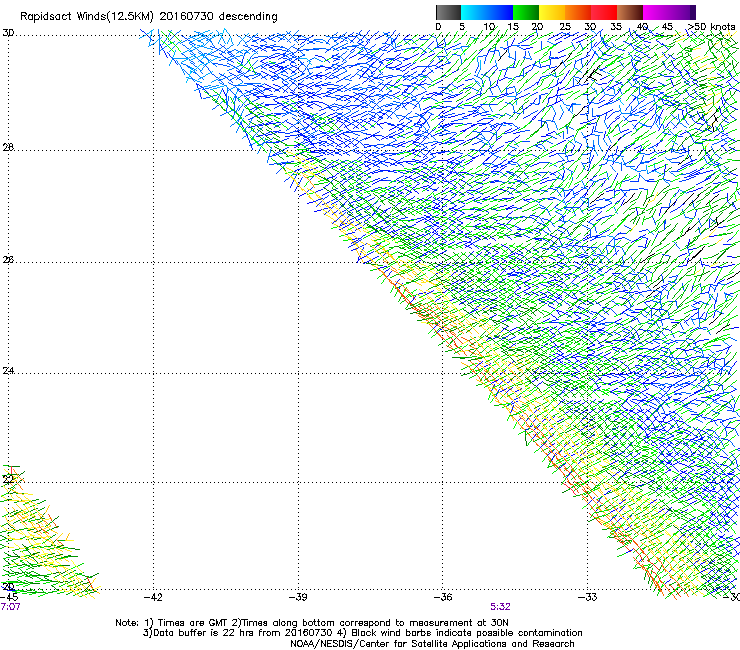Click the legend tick label 25
The width and height of the screenshot is (740, 650).
pyautogui.click(x=565, y=27)
